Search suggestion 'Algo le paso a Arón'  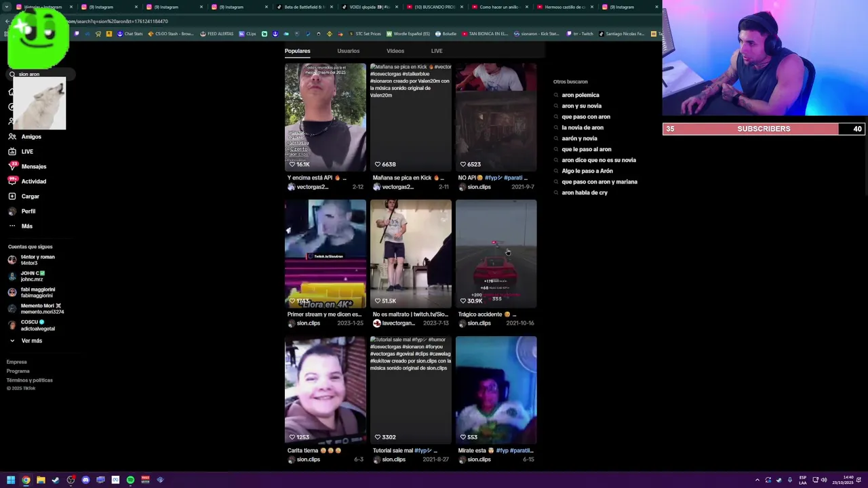587,171
